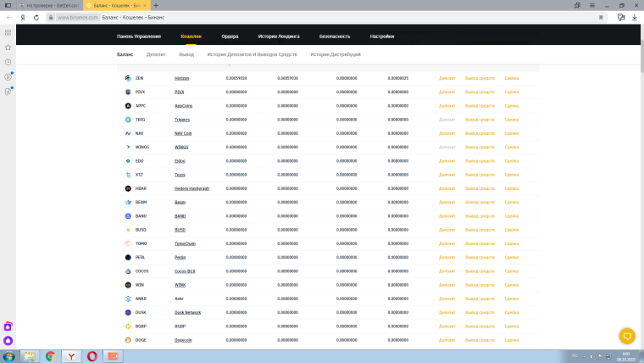Open the AppCoins link
The image size is (644, 363).
click(x=183, y=106)
